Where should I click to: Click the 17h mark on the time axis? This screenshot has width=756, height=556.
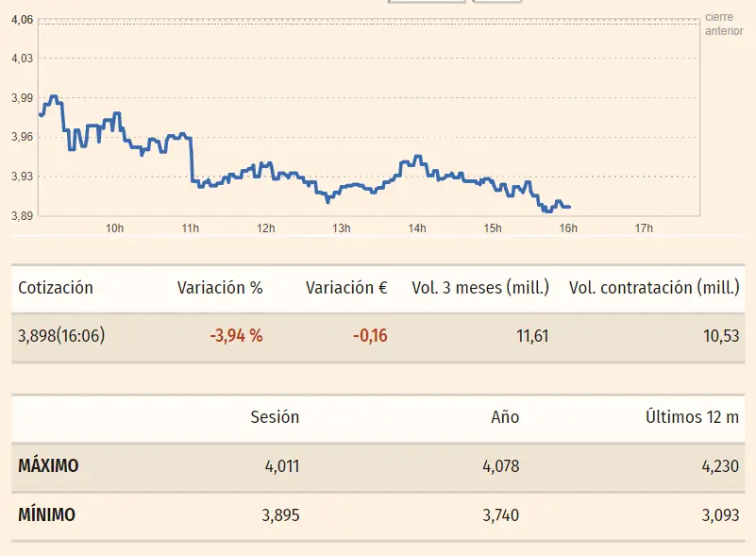(x=644, y=228)
